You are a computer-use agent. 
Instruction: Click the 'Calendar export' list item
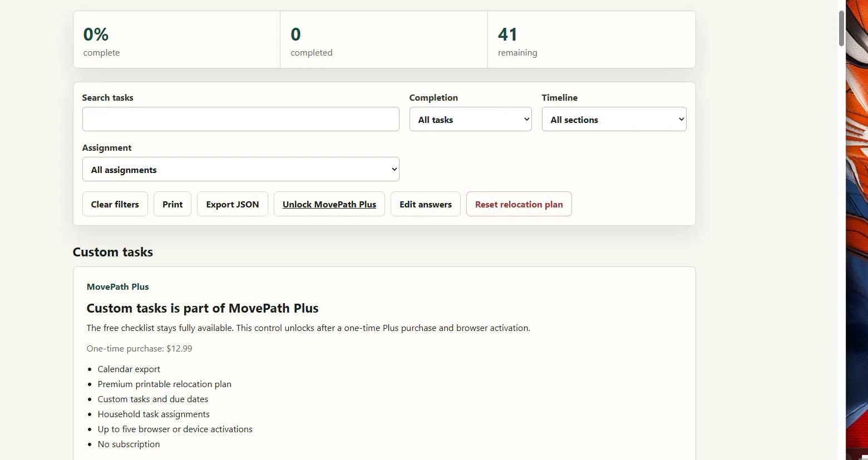click(129, 369)
